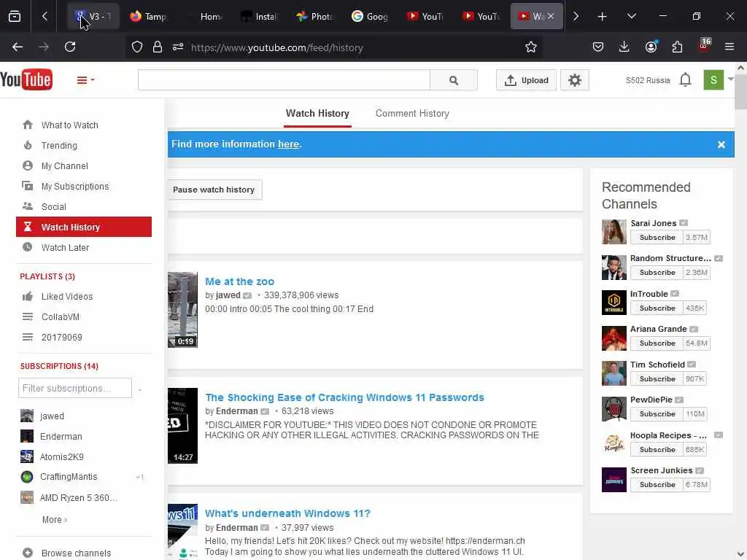Bookmark the page with the star icon

[x=531, y=47]
